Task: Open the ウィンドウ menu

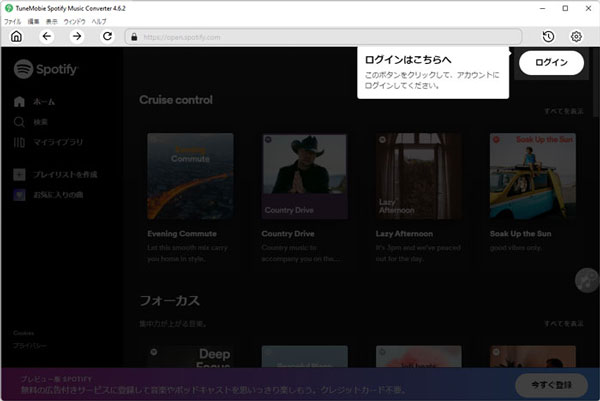Action: 75,21
